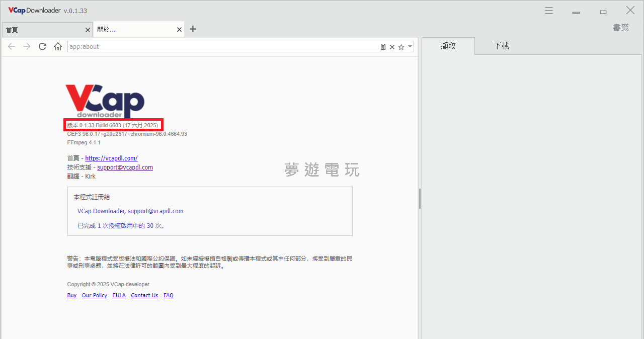Open the 書籤 bookmarks panel
644x339 pixels.
click(620, 27)
